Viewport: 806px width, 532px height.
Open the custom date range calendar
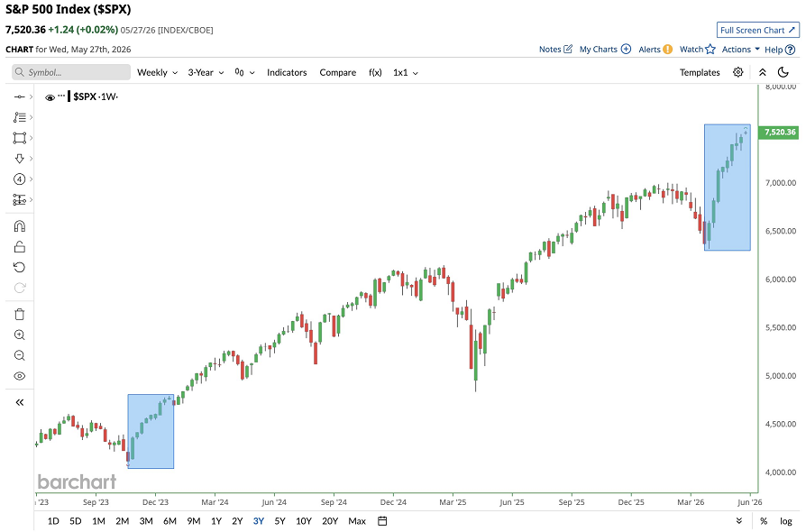(382, 521)
